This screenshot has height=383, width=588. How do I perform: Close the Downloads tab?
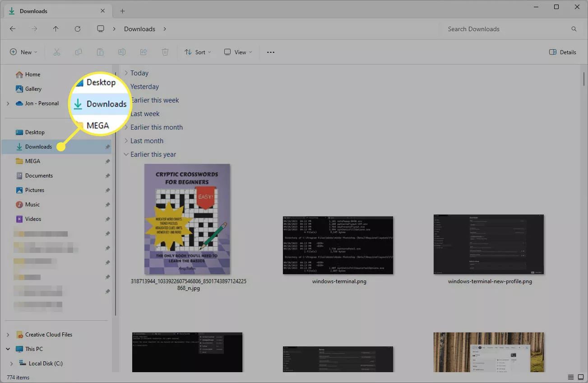(x=103, y=11)
